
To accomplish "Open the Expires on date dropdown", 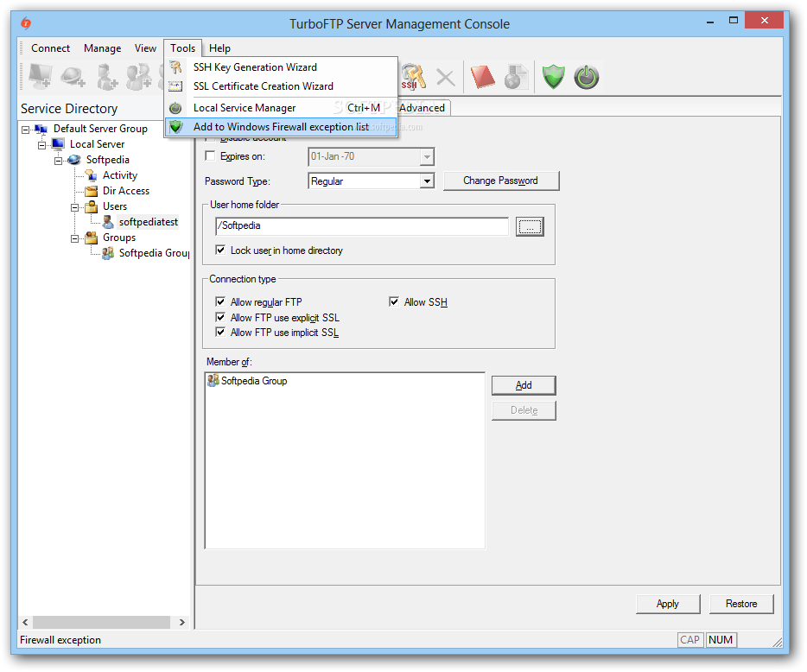I will [427, 156].
